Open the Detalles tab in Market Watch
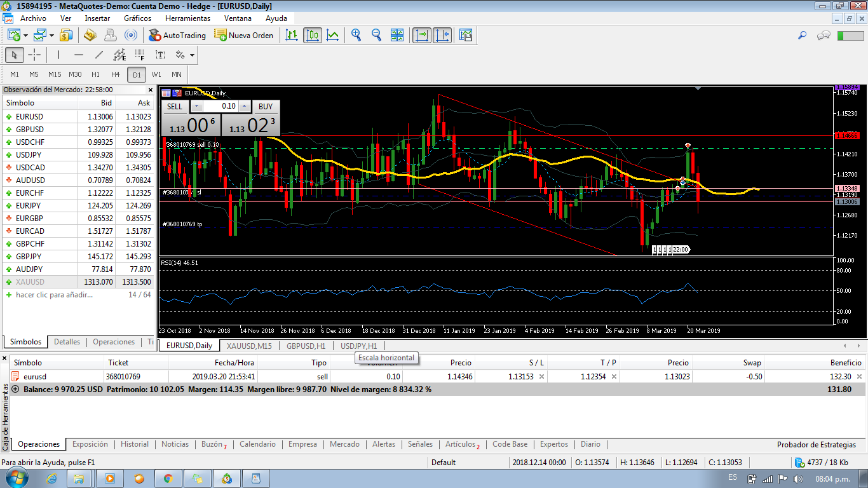The height and width of the screenshot is (488, 868). 67,342
